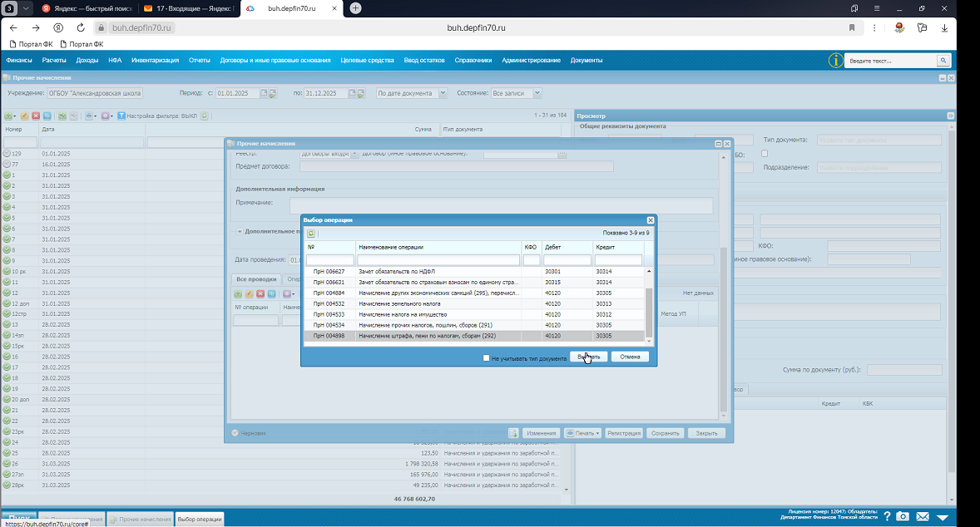Click the camera screenshot icon in bottom bar
This screenshot has width=980, height=527.
[903, 516]
